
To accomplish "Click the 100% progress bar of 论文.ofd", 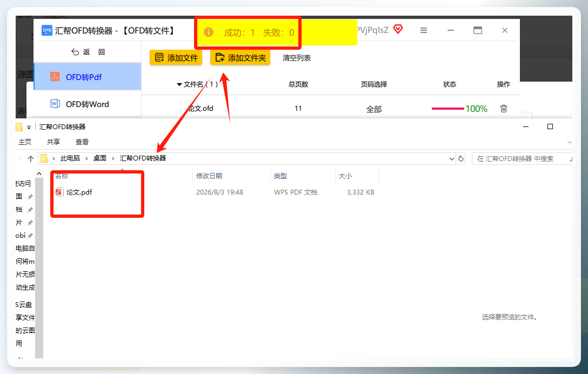I will (x=447, y=109).
